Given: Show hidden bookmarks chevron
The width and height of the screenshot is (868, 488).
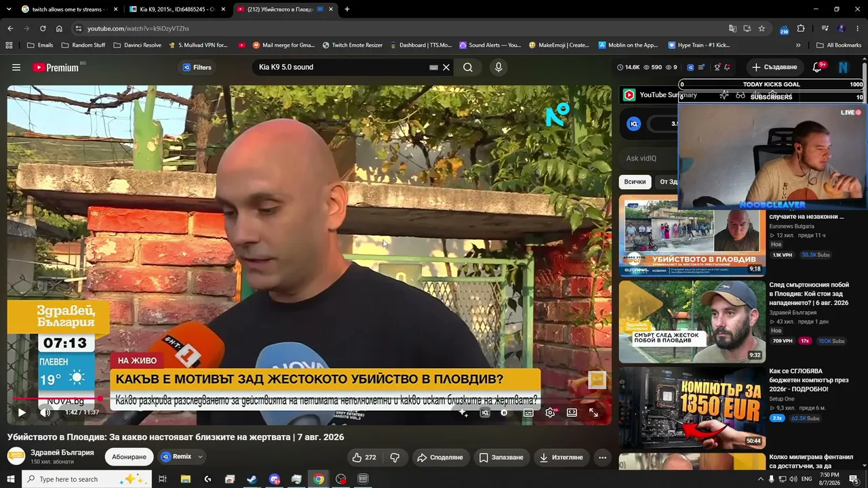Looking at the screenshot, I should 798,45.
